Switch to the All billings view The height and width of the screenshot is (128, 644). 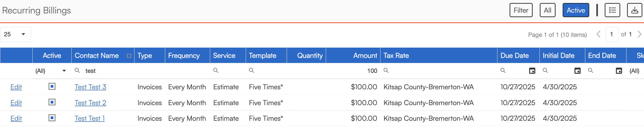point(547,10)
